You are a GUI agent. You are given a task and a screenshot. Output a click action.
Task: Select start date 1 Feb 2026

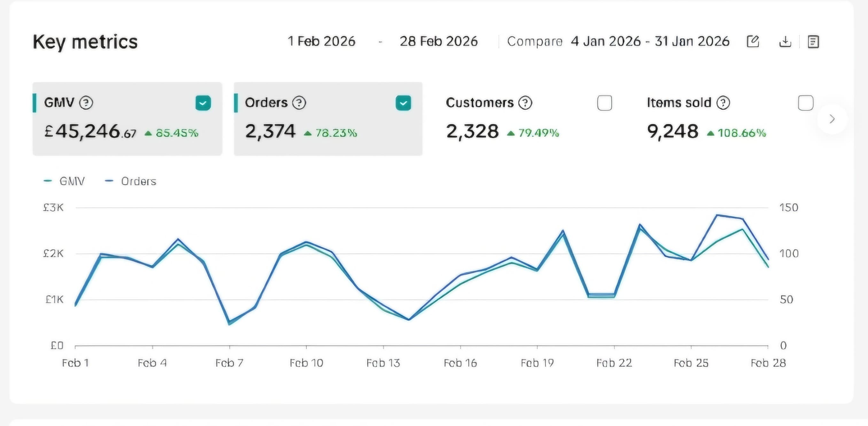click(322, 41)
